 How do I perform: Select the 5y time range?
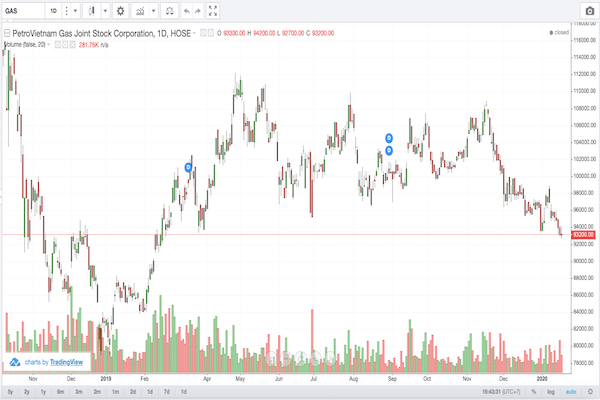click(x=10, y=392)
